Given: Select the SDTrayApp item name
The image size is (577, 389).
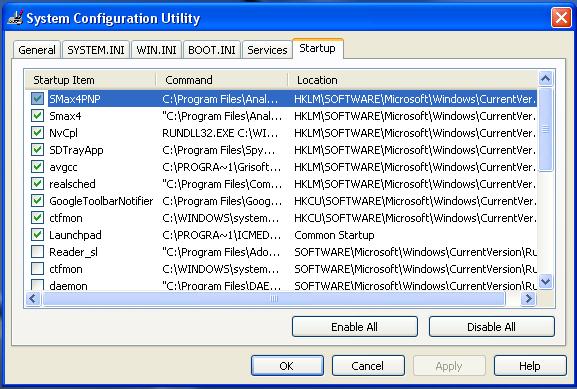Looking at the screenshot, I should [76, 150].
